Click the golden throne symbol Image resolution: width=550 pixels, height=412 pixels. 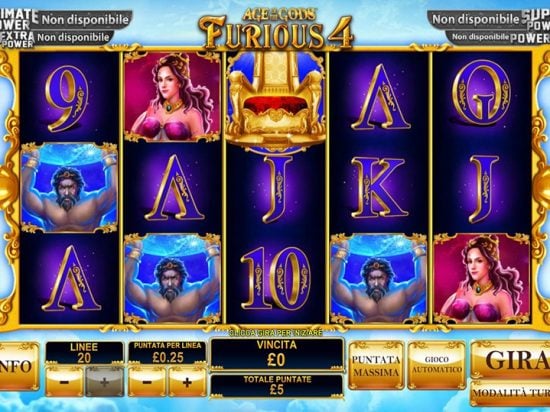tap(276, 100)
